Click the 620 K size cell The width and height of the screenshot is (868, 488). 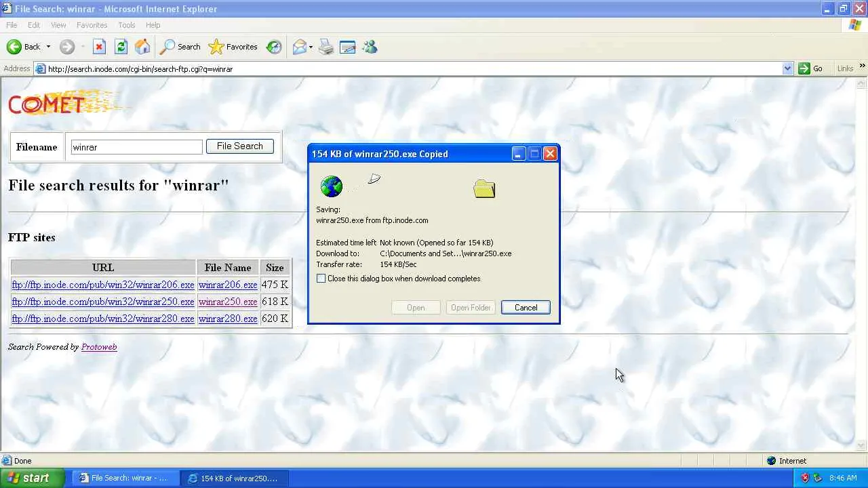(x=275, y=319)
